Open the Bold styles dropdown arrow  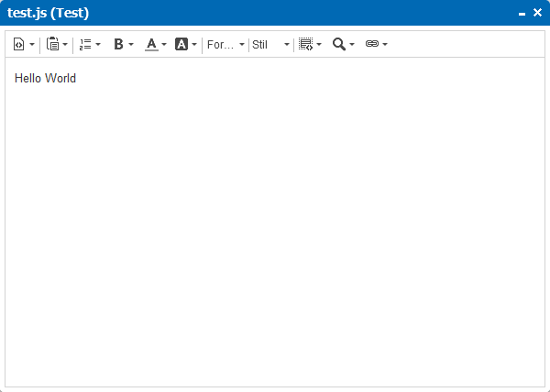(131, 45)
